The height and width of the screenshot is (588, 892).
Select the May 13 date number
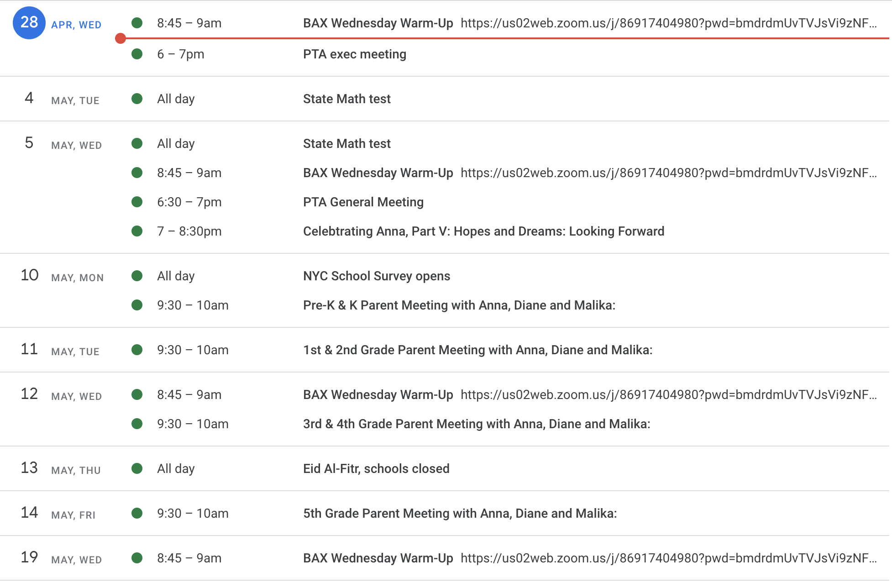(30, 468)
